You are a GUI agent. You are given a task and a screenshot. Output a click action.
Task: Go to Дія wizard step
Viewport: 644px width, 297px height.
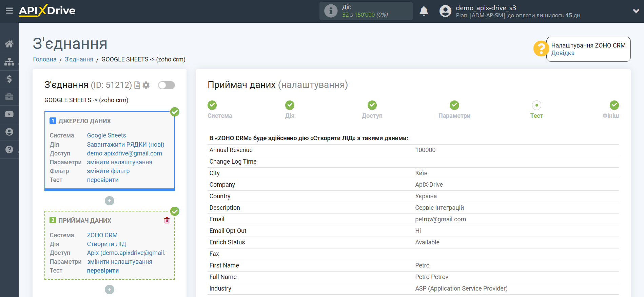coord(290,105)
